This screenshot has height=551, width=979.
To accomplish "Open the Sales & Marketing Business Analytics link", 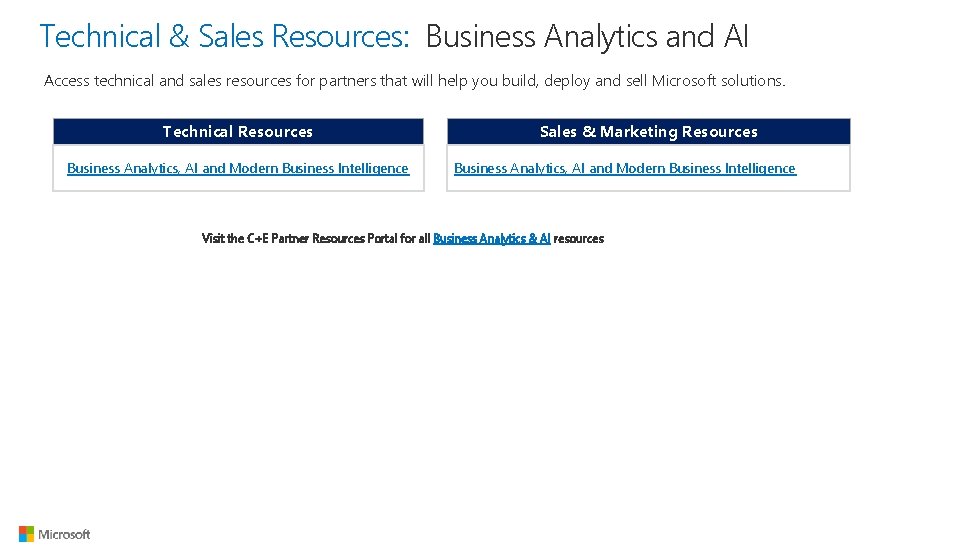I will [624, 168].
